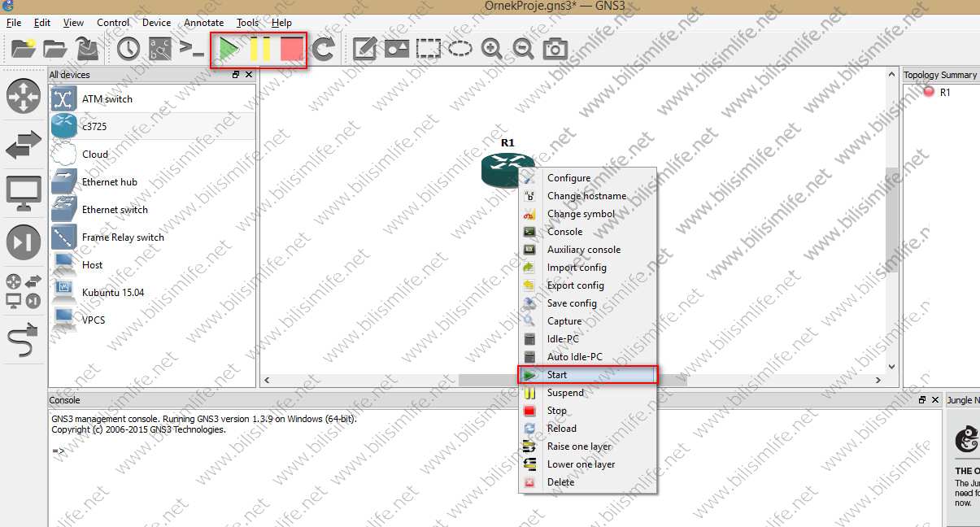The height and width of the screenshot is (527, 980).
Task: Browse routers in the left sidebar
Action: coord(24,96)
